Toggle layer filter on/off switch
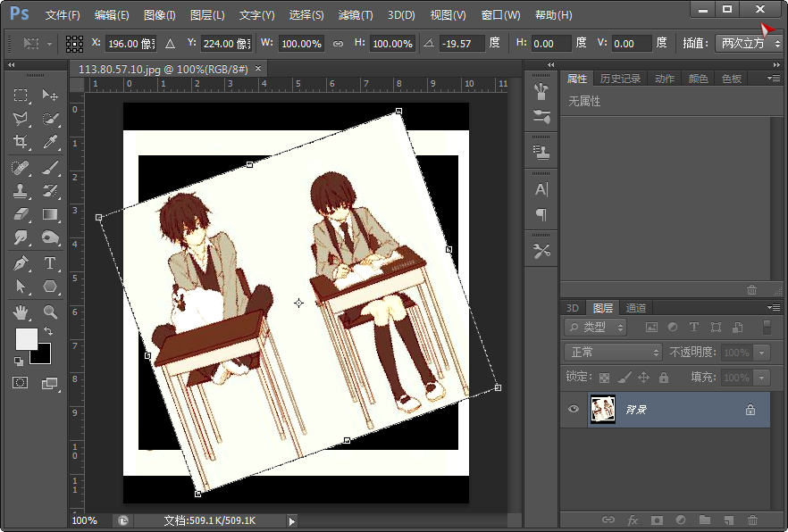The width and height of the screenshot is (788, 532). [767, 328]
